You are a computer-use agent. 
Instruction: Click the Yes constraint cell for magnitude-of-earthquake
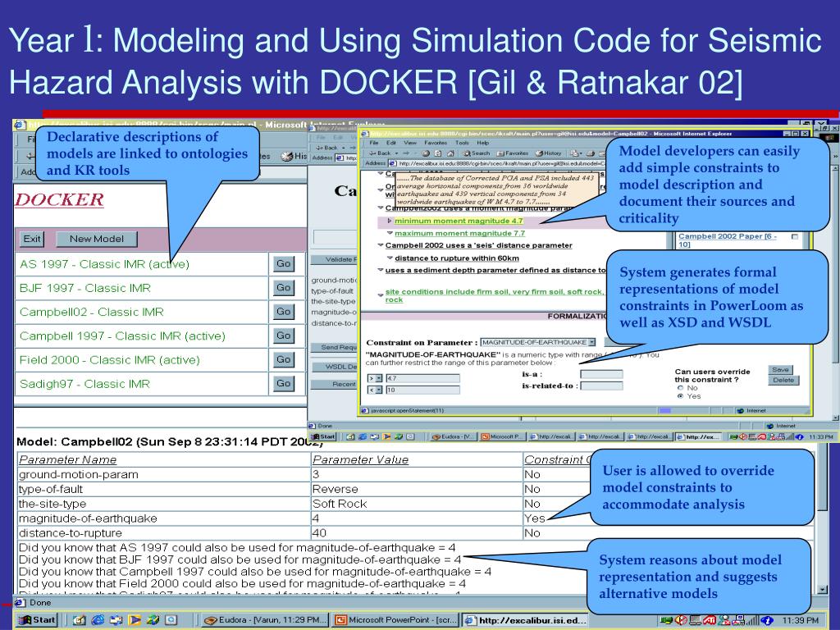pyautogui.click(x=534, y=518)
